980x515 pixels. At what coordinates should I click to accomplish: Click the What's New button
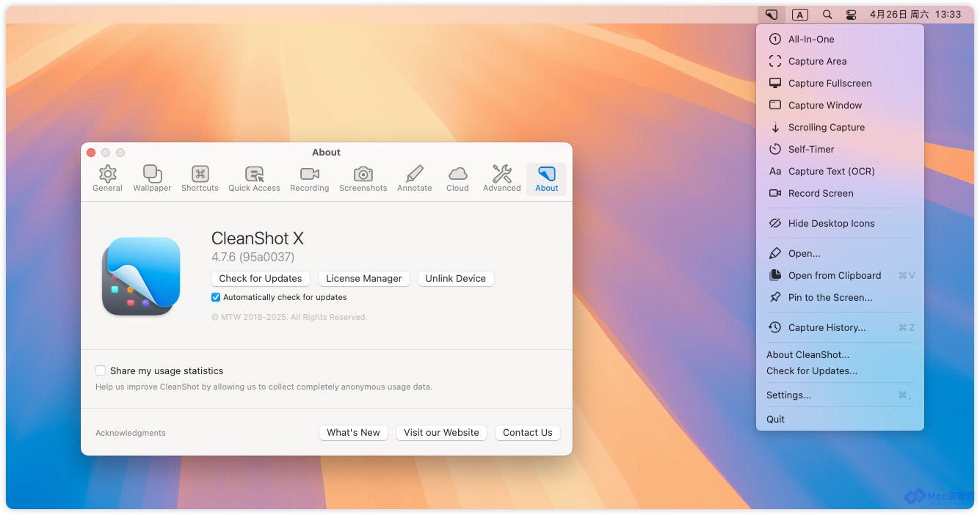(x=354, y=433)
